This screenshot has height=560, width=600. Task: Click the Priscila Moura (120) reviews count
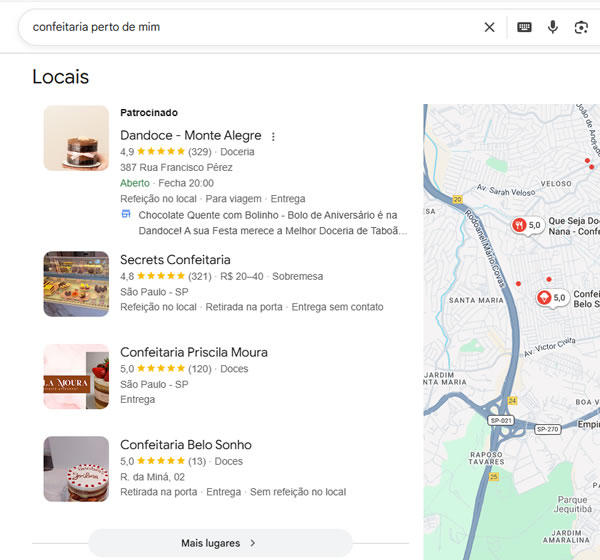pyautogui.click(x=199, y=369)
